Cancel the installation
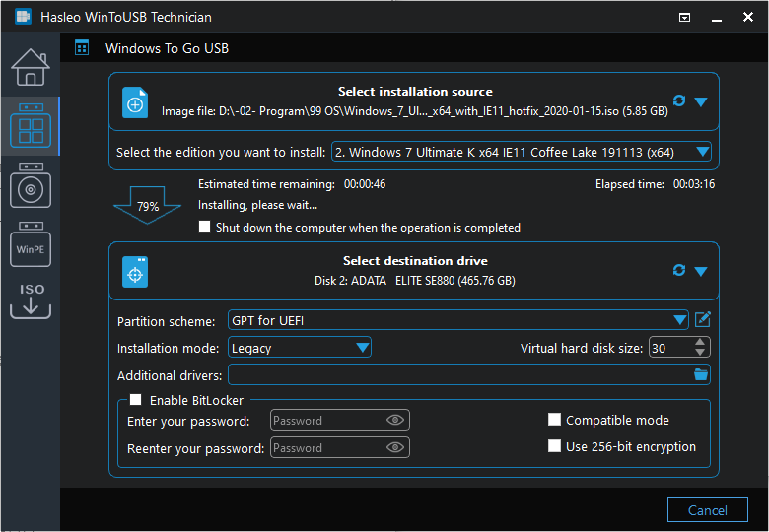The height and width of the screenshot is (532, 769). pyautogui.click(x=708, y=510)
